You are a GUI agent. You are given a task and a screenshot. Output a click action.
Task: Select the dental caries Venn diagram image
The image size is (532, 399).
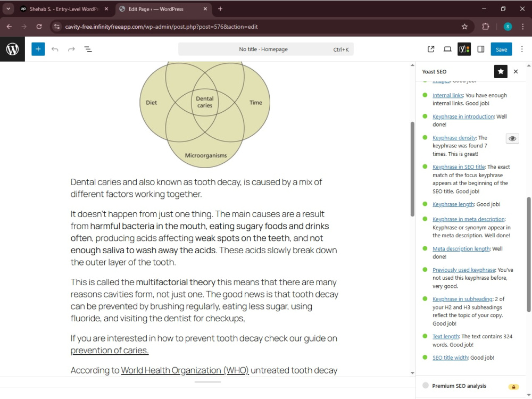tap(205, 115)
